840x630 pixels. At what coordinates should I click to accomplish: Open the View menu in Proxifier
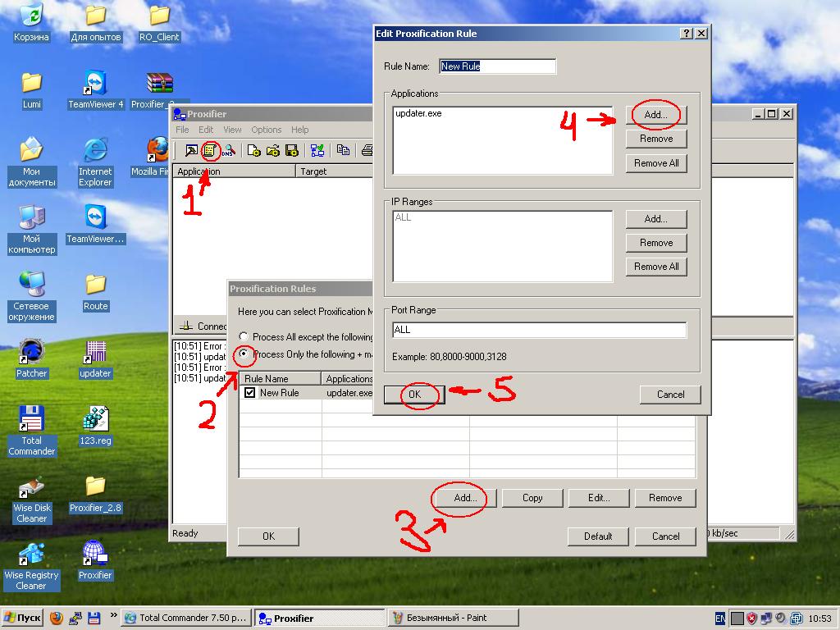[x=232, y=130]
